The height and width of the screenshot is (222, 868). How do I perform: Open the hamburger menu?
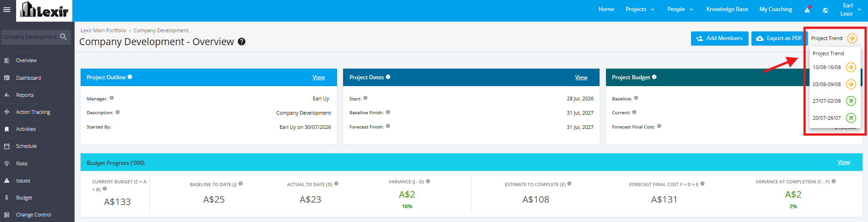coord(7,9)
